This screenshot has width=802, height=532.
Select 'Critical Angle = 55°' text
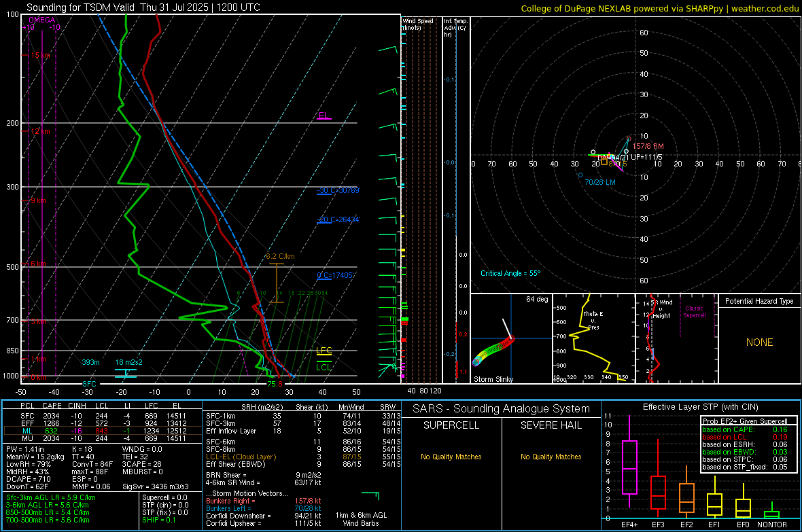(510, 274)
